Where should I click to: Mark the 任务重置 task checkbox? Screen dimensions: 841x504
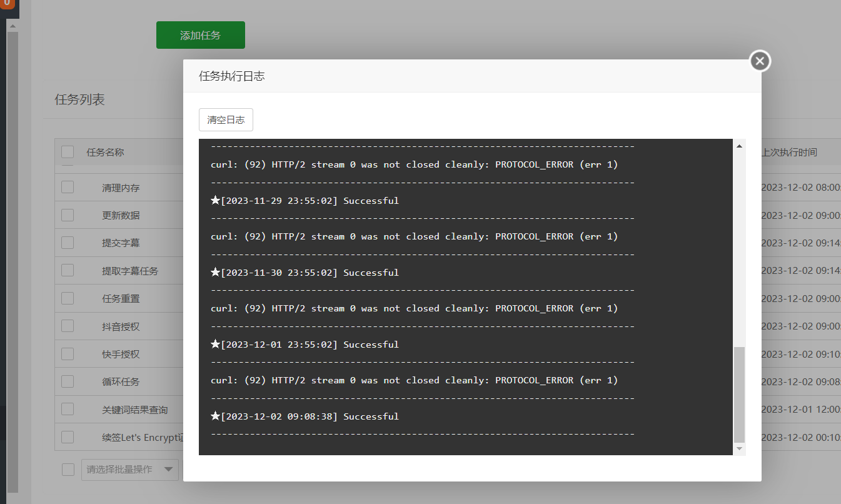pos(68,298)
